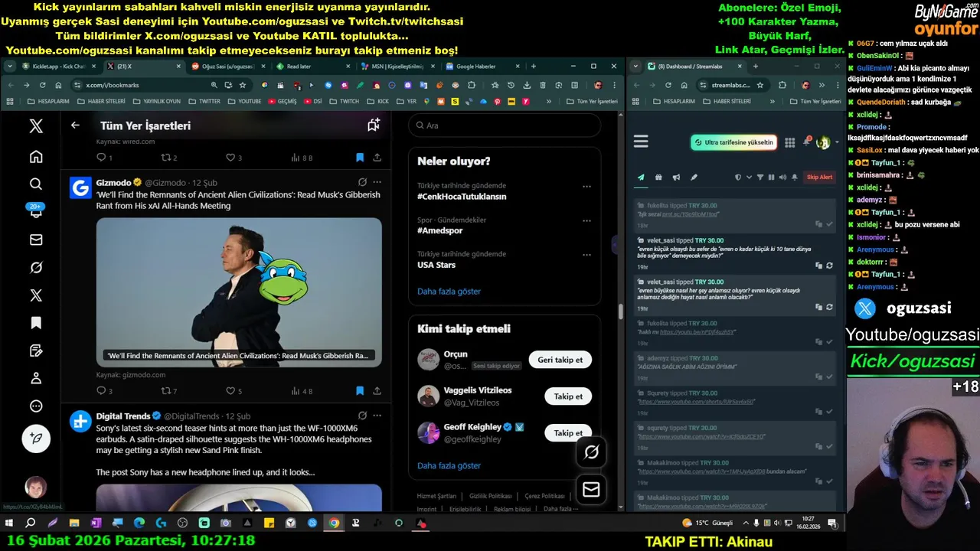Click Chrome icon in Windows taskbar

[x=334, y=523]
